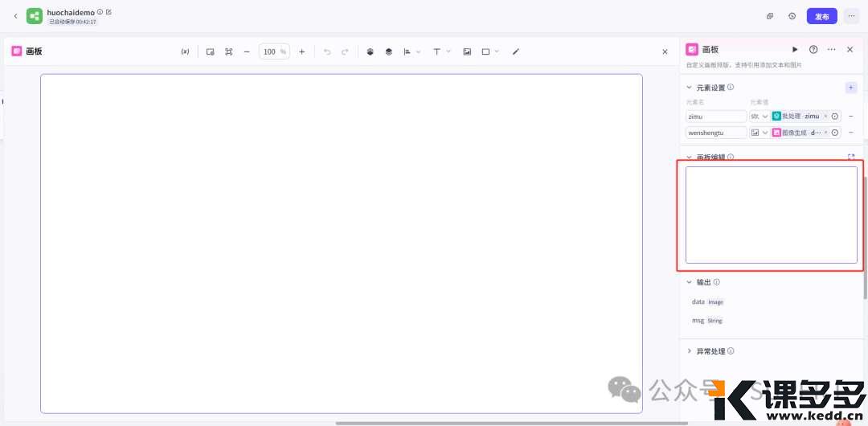Click the 发布 publish button
The image size is (868, 426).
(x=821, y=16)
